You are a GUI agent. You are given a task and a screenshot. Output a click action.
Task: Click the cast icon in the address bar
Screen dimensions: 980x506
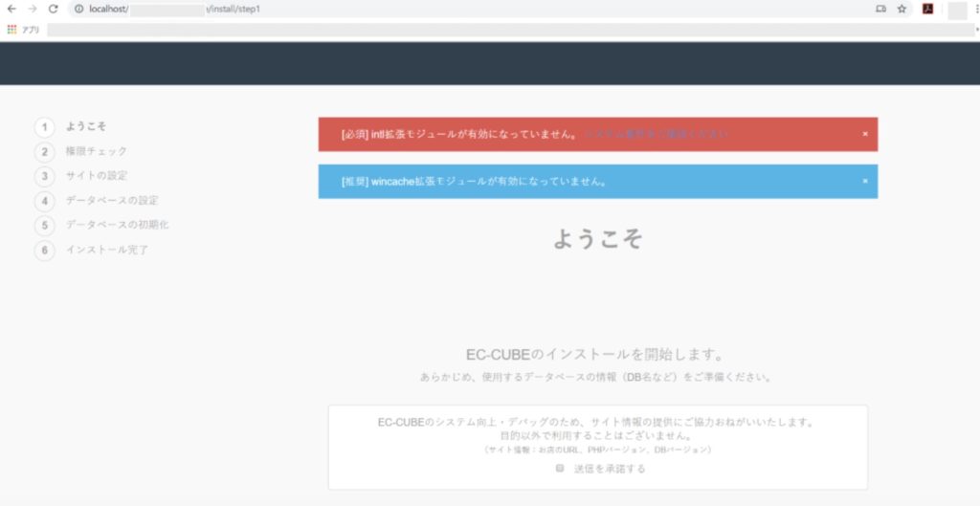[x=880, y=9]
